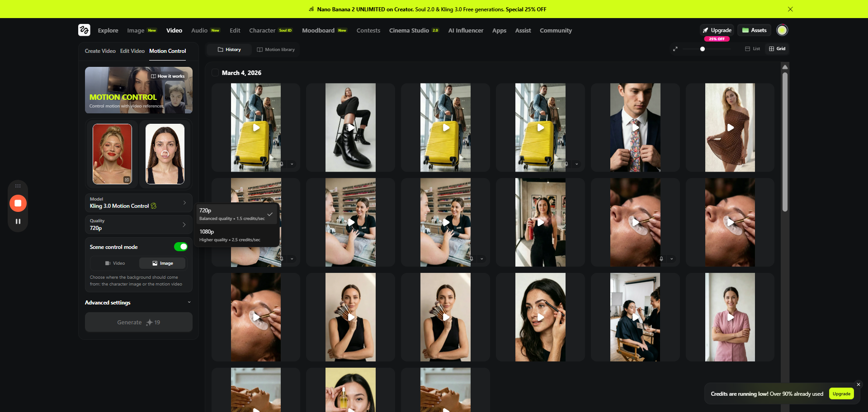Screen dimensions: 868x412
Task: Select the March 4, 2026 checkbox
Action: pyautogui.click(x=215, y=73)
